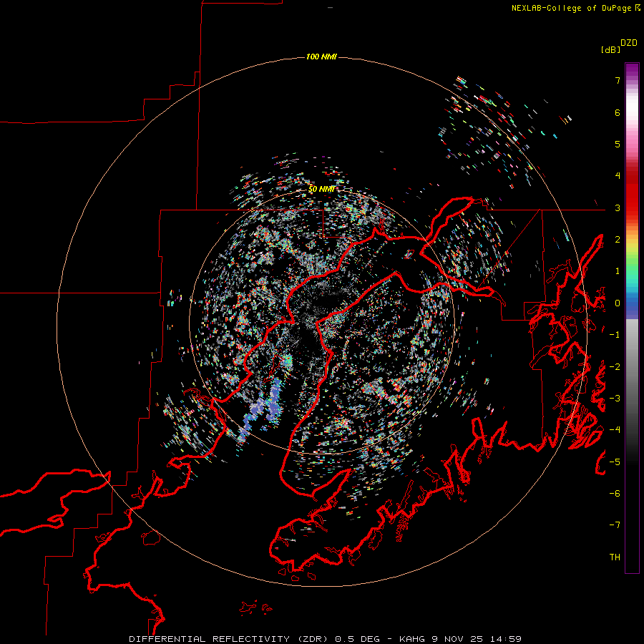Click the 7 value on color scale
Screen dimensions: 644x644
[618, 80]
